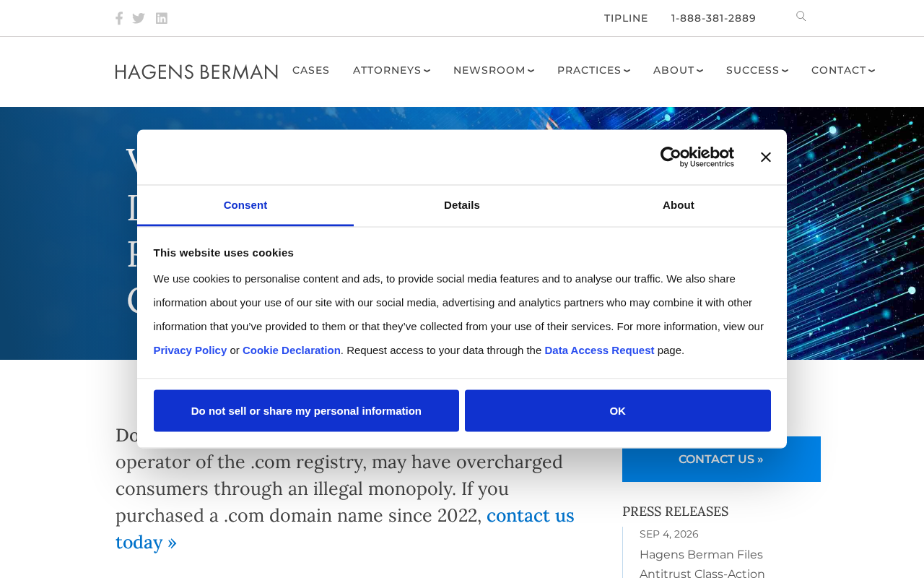Open the Facebook social icon
Image resolution: width=924 pixels, height=578 pixels.
pos(119,18)
